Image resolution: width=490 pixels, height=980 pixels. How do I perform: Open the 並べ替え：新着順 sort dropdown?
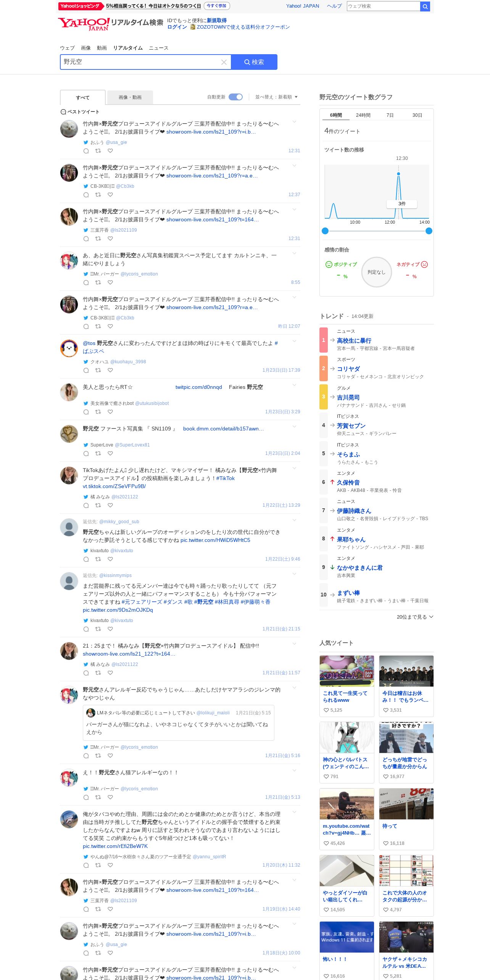click(276, 97)
